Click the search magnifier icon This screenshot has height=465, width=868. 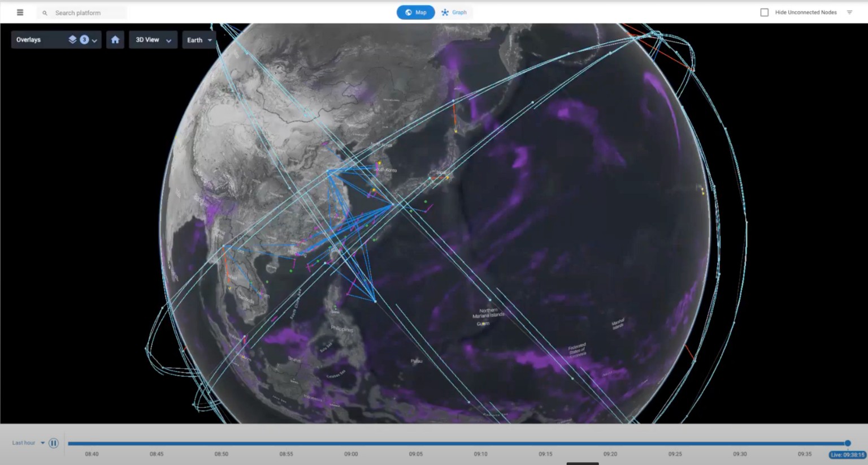[x=45, y=13]
